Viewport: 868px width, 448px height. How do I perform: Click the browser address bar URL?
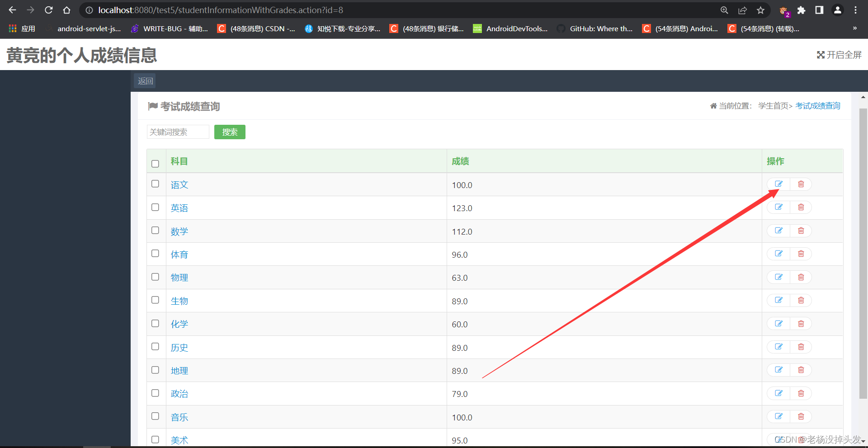pyautogui.click(x=221, y=10)
